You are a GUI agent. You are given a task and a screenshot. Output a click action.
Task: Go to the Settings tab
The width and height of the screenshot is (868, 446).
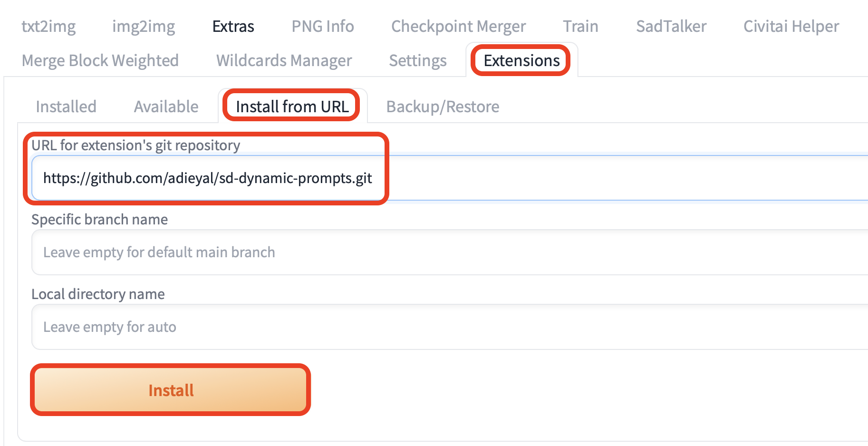tap(417, 60)
